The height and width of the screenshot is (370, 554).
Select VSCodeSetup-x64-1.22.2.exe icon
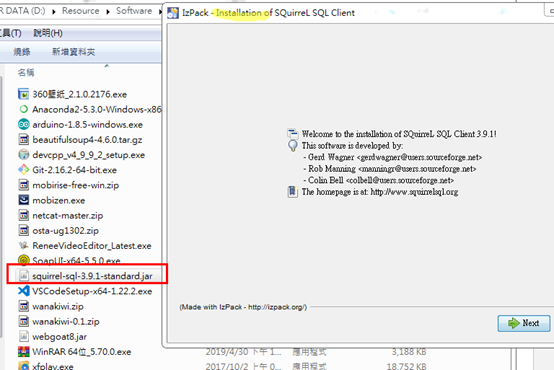(x=24, y=291)
